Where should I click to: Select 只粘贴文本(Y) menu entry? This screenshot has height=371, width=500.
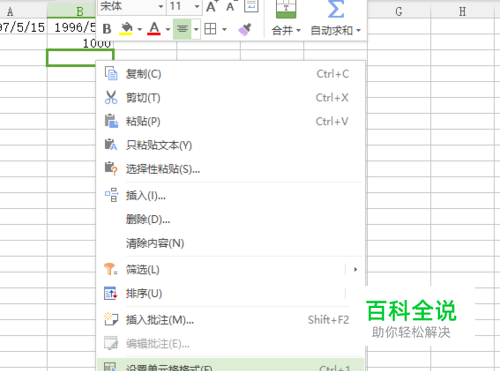click(231, 145)
